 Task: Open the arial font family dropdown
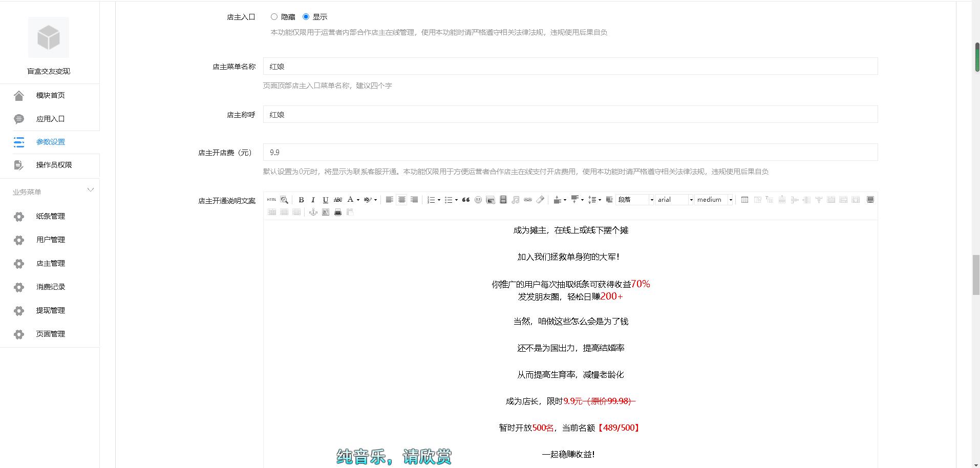point(673,200)
